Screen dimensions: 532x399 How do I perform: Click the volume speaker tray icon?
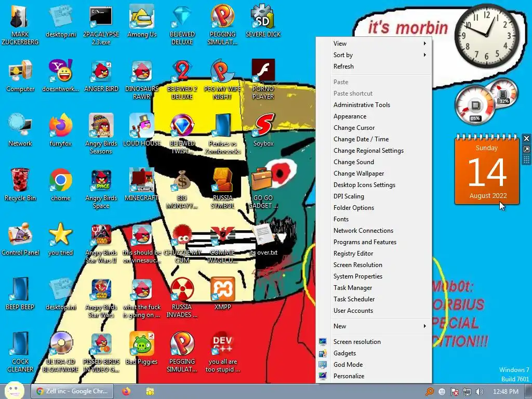click(x=480, y=392)
